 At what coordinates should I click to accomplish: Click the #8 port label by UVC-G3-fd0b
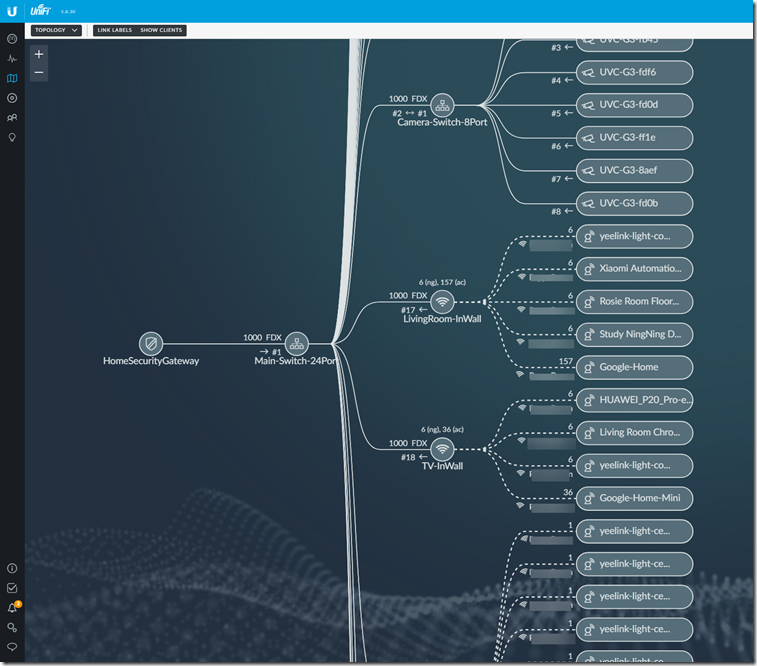pos(562,211)
